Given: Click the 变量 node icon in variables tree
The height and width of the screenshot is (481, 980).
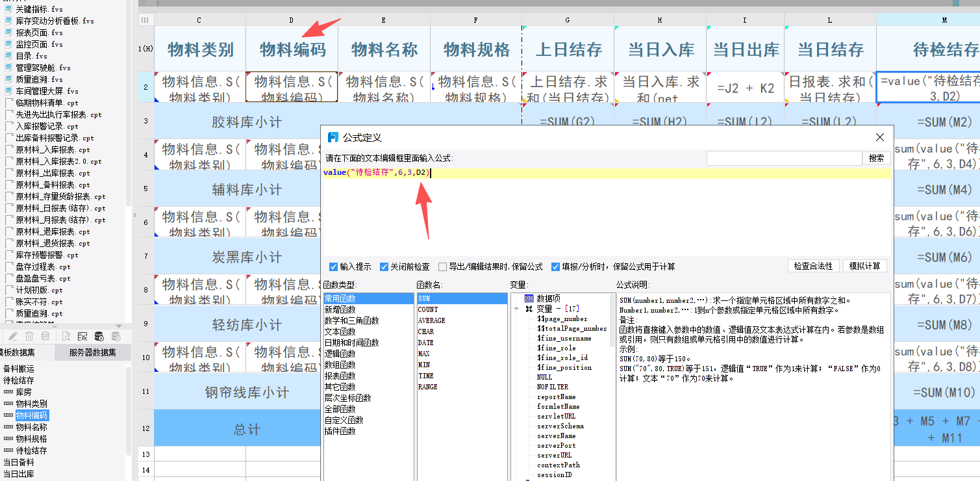Looking at the screenshot, I should click(529, 309).
